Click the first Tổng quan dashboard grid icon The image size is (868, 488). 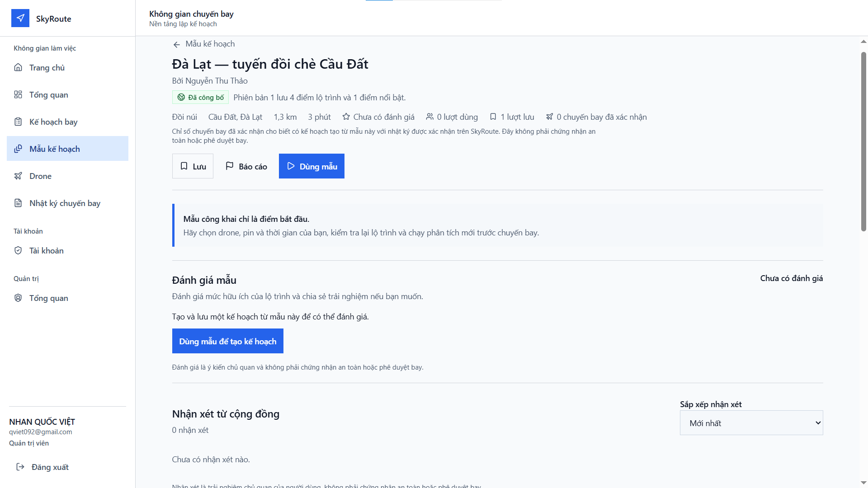tap(18, 94)
